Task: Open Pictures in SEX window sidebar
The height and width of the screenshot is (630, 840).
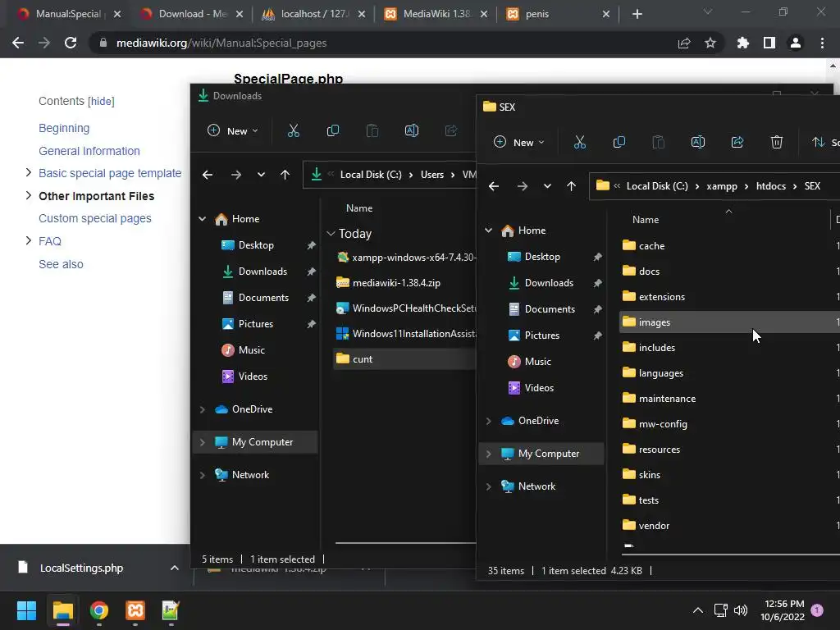Action: coord(541,336)
